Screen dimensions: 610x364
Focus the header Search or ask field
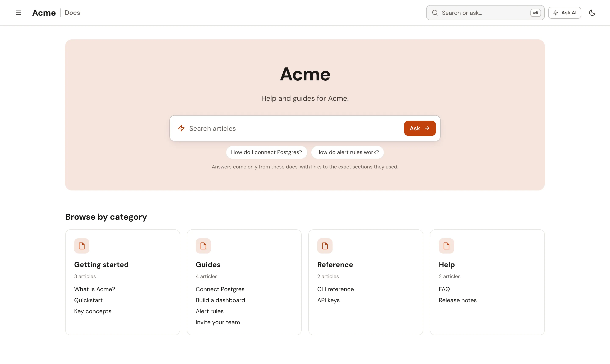pos(485,13)
